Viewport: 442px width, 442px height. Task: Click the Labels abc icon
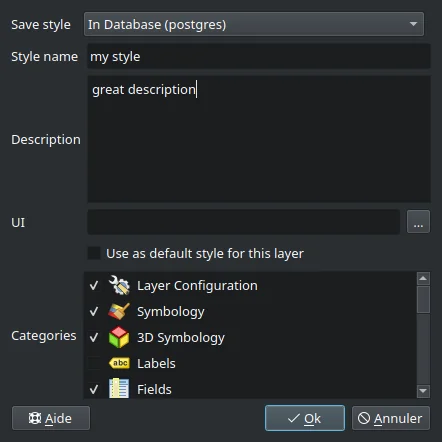[x=119, y=363]
